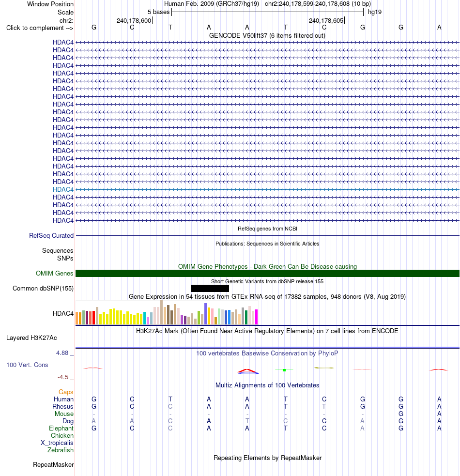Click the 'GENCODE V50lift37 (6 items filtered out)' title
This screenshot has height=476, width=460.
pos(267,35)
